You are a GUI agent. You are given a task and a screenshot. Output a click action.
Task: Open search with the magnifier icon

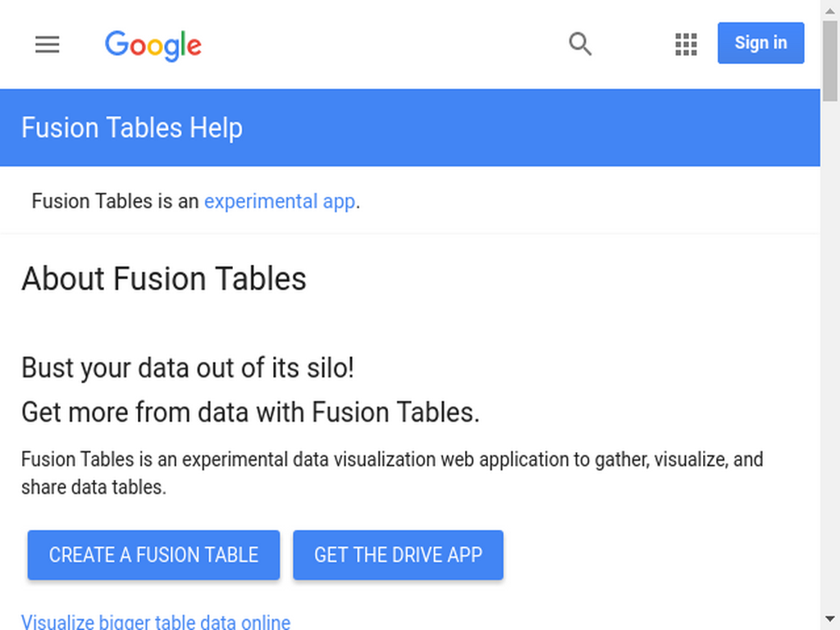[580, 44]
